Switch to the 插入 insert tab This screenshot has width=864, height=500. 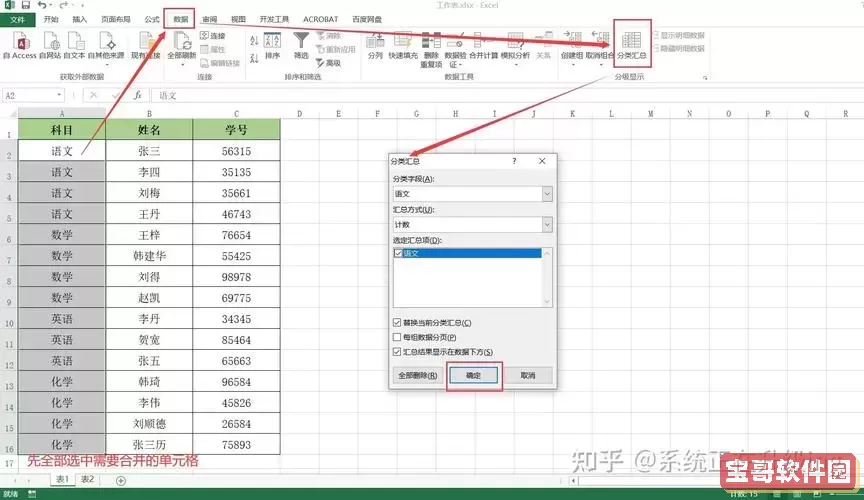(x=80, y=19)
